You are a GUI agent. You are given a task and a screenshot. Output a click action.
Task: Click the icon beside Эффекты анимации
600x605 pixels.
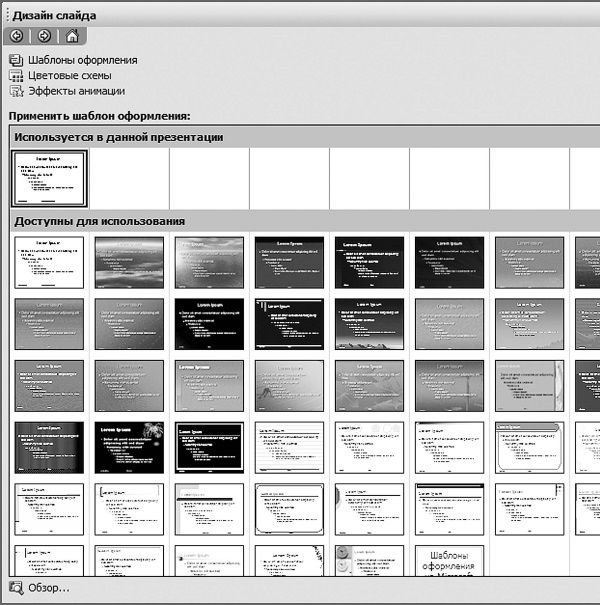16,91
